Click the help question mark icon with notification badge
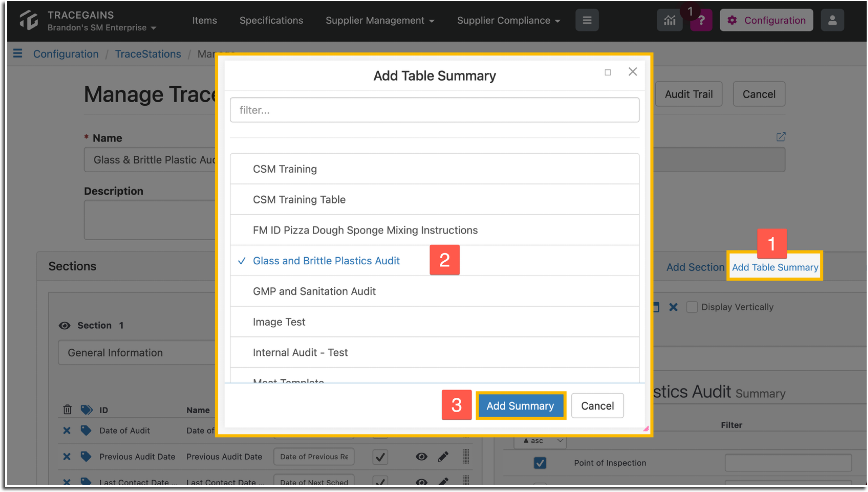 pos(701,20)
